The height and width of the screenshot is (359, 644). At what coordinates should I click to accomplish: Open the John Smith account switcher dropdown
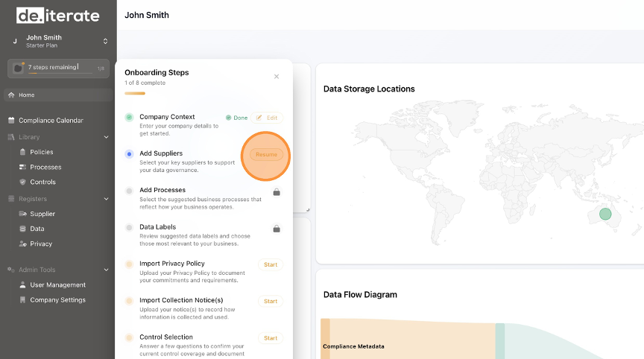click(x=105, y=41)
